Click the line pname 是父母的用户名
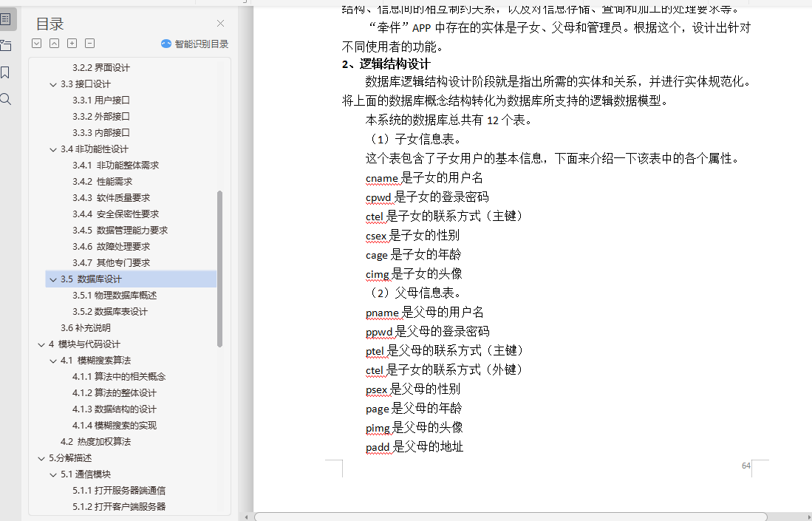This screenshot has width=812, height=521. pyautogui.click(x=425, y=313)
